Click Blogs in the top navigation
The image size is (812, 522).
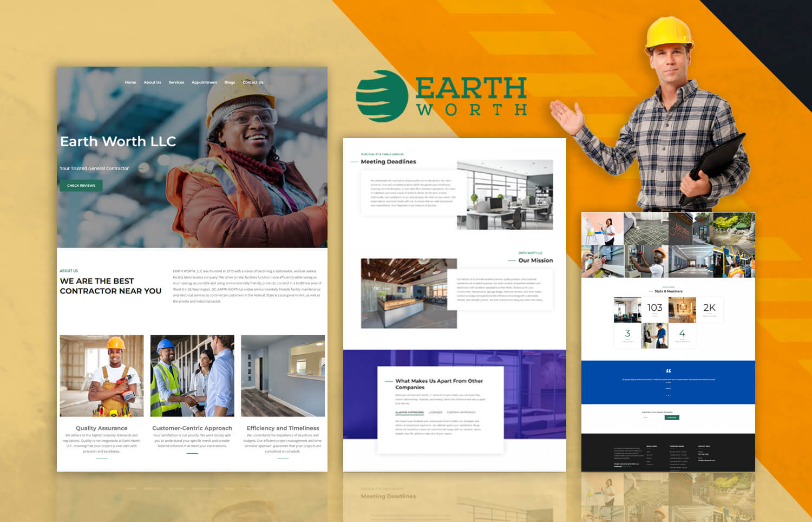coord(229,82)
